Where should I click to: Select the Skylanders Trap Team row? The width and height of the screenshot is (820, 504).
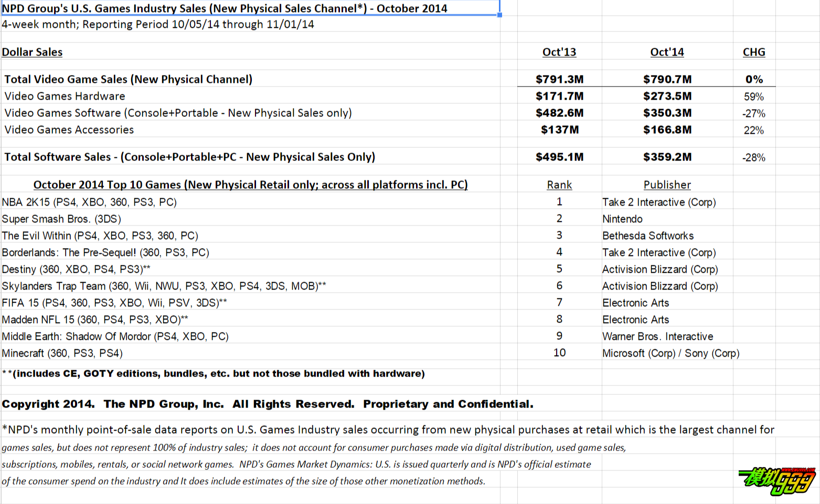point(164,286)
